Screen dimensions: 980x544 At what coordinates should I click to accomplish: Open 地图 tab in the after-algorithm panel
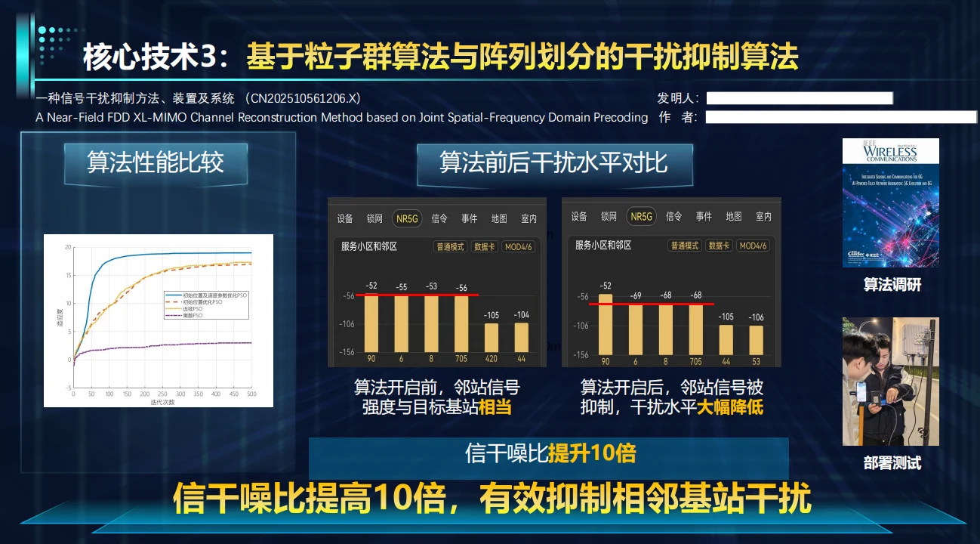coord(734,216)
